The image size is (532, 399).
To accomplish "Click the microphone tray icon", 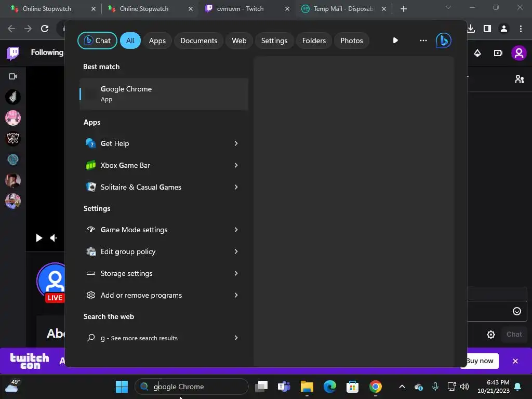I will [435, 387].
